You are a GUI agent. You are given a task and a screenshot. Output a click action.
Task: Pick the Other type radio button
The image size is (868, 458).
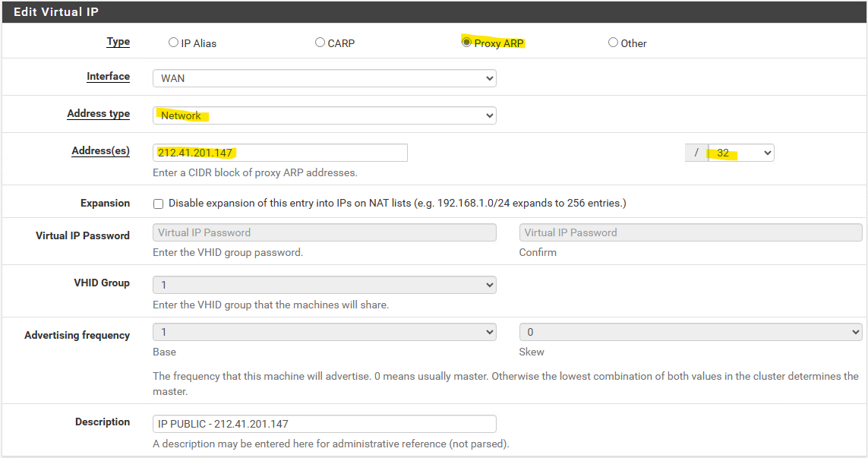pos(613,43)
